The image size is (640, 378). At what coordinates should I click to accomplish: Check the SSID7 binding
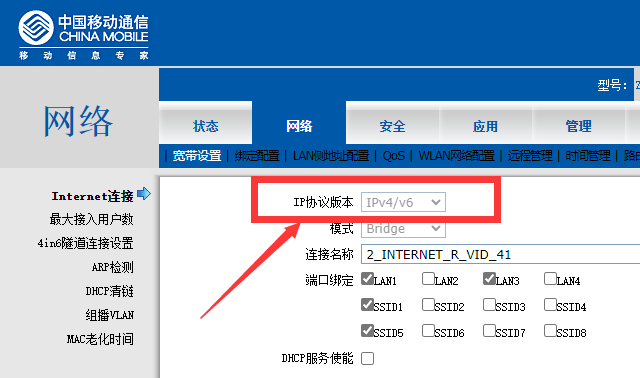[489, 331]
